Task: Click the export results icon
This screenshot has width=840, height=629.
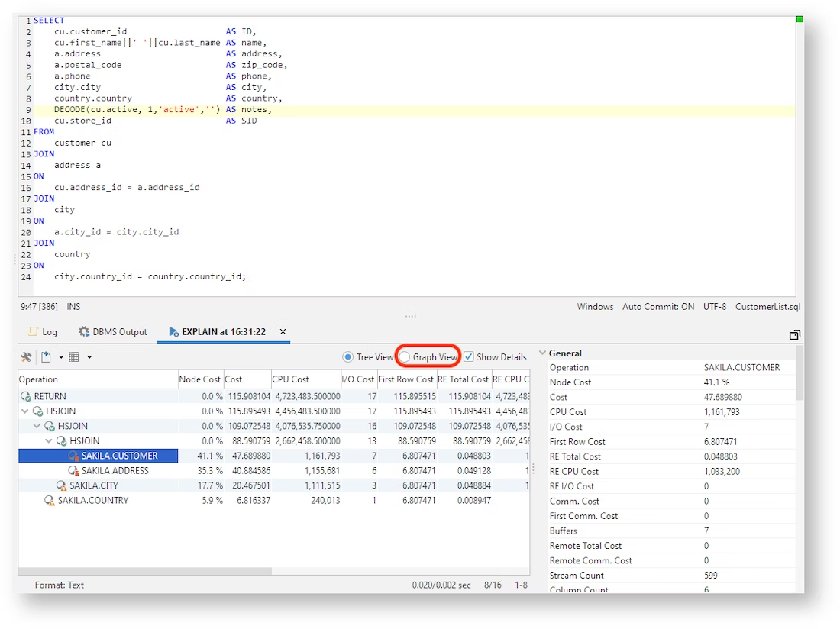Action: [46, 356]
